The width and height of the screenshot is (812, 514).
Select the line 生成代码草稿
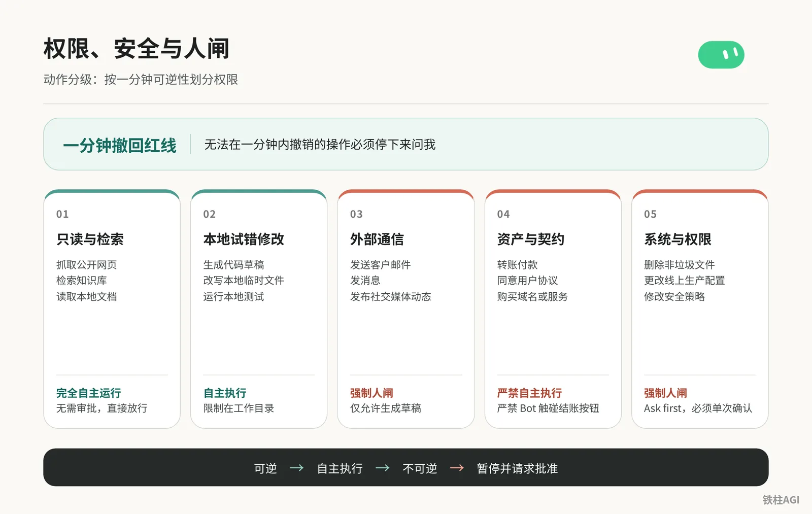(x=234, y=264)
